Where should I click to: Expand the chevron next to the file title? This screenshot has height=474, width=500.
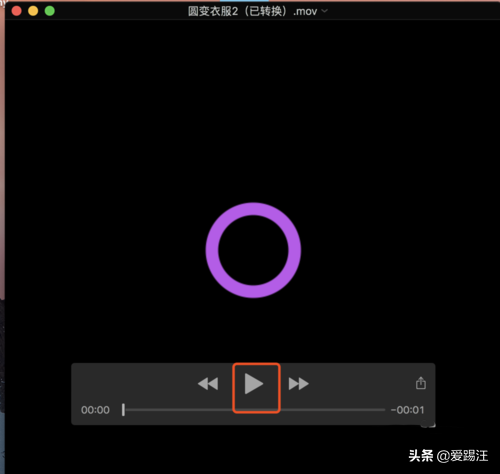pos(325,11)
